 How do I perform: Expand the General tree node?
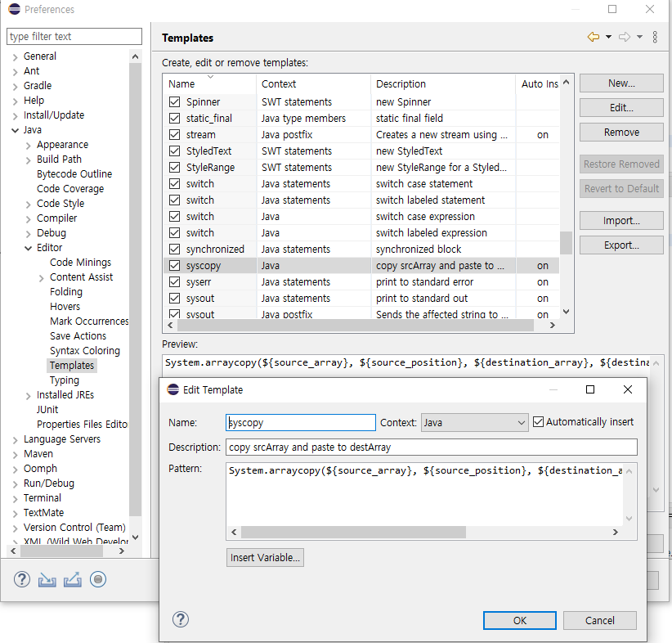coord(16,57)
